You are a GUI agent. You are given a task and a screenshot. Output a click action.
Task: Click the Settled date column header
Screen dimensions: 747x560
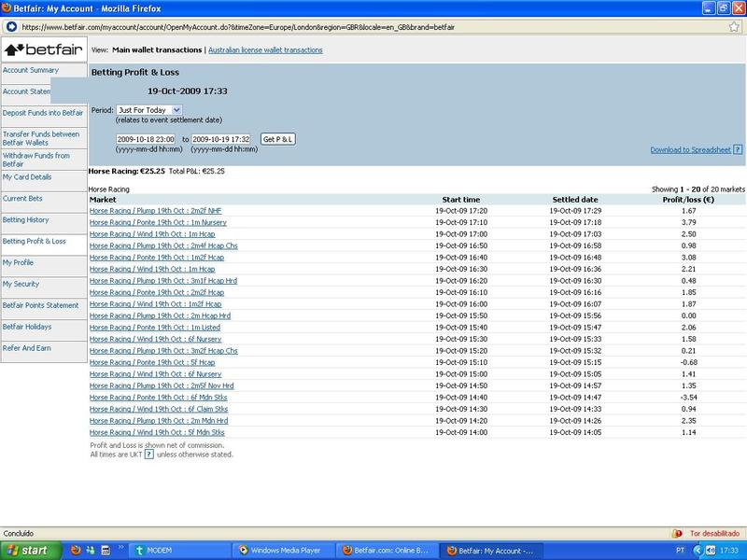[575, 200]
